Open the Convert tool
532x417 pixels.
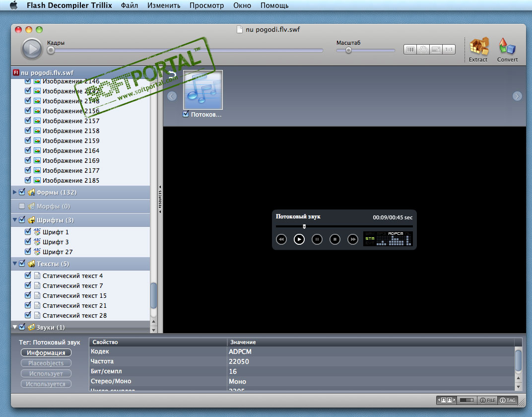pyautogui.click(x=507, y=50)
